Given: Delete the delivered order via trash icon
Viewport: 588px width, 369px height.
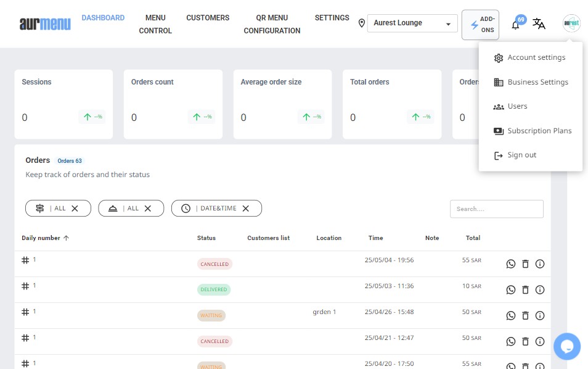Looking at the screenshot, I should pos(525,289).
